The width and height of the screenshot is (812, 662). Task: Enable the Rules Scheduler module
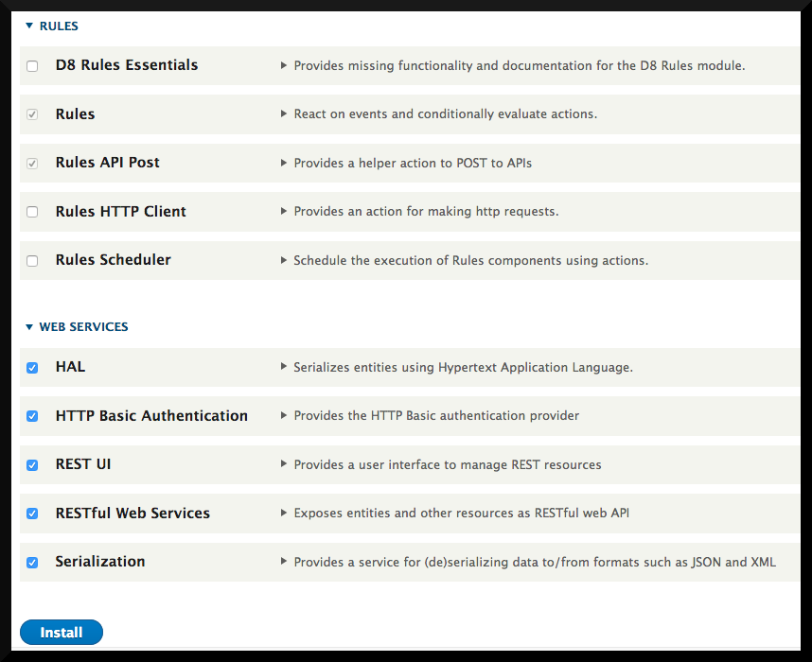[31, 260]
